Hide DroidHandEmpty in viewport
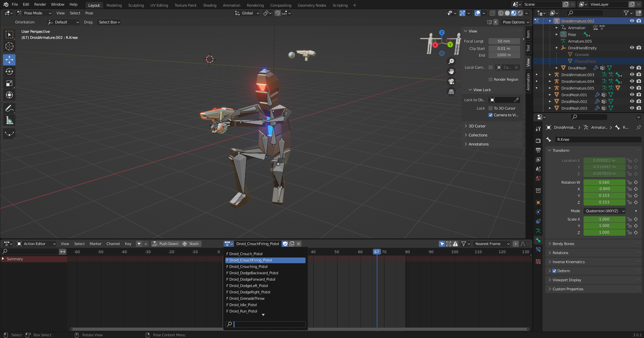This screenshot has width=644, height=338. pyautogui.click(x=632, y=48)
